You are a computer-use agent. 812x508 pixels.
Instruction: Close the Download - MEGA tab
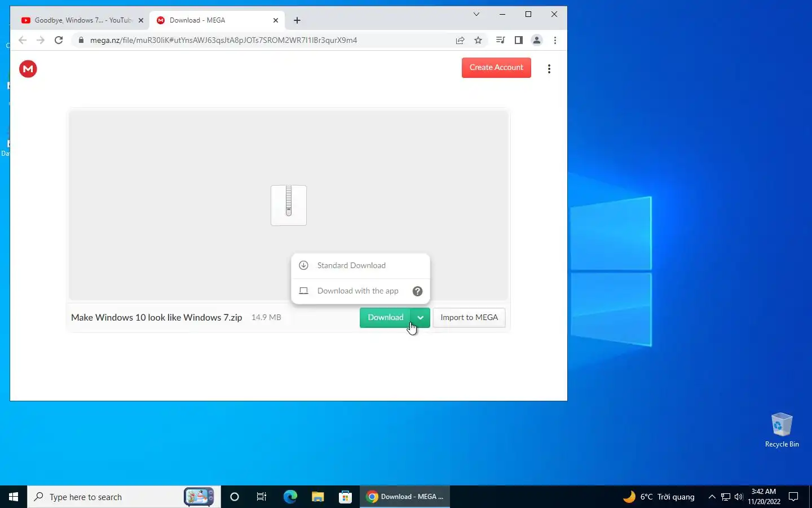coord(276,20)
